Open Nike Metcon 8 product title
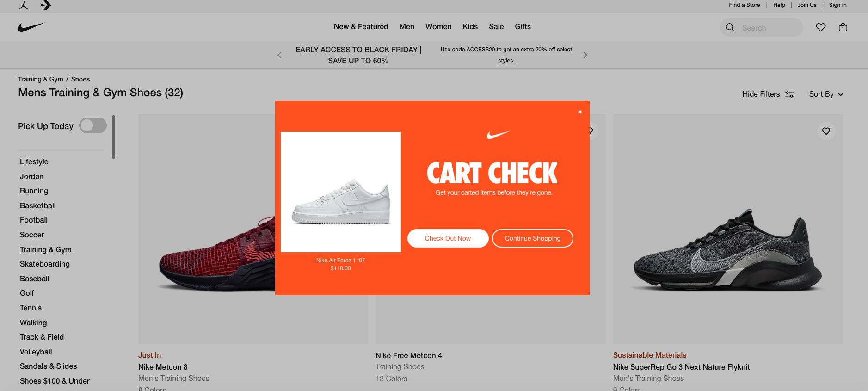 pos(163,367)
